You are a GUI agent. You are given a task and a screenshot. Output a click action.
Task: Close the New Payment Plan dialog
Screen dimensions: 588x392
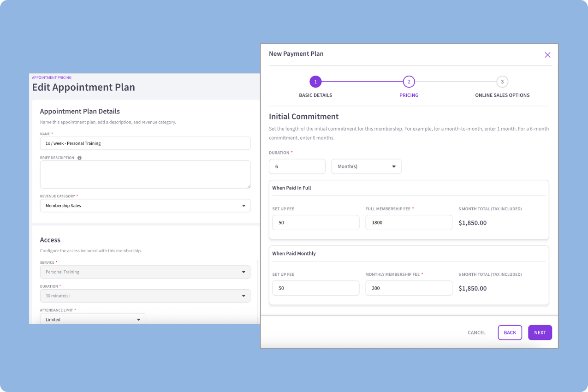(x=547, y=55)
